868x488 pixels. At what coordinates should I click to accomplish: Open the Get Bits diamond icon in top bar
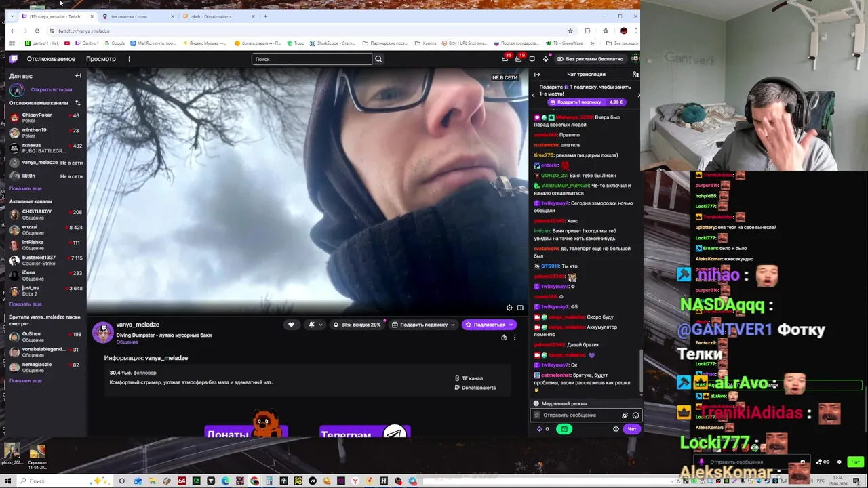tap(545, 59)
